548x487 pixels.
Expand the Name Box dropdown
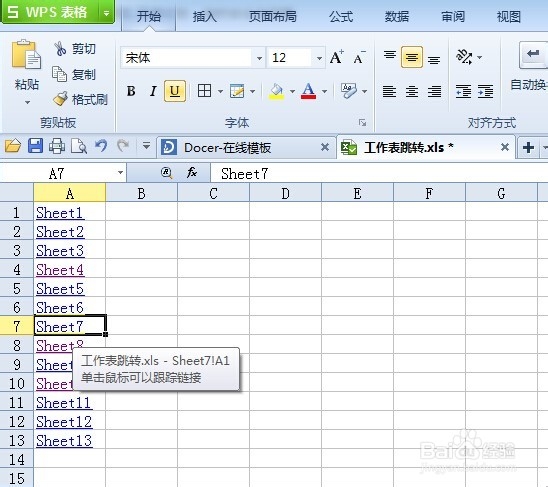point(120,173)
